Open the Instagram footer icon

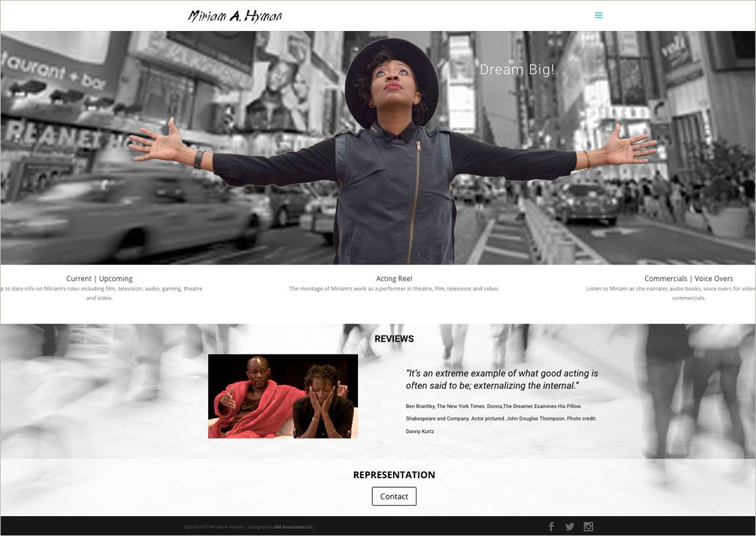click(x=588, y=527)
